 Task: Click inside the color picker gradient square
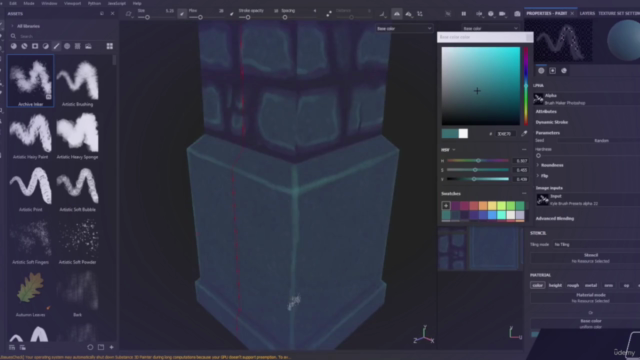click(481, 86)
